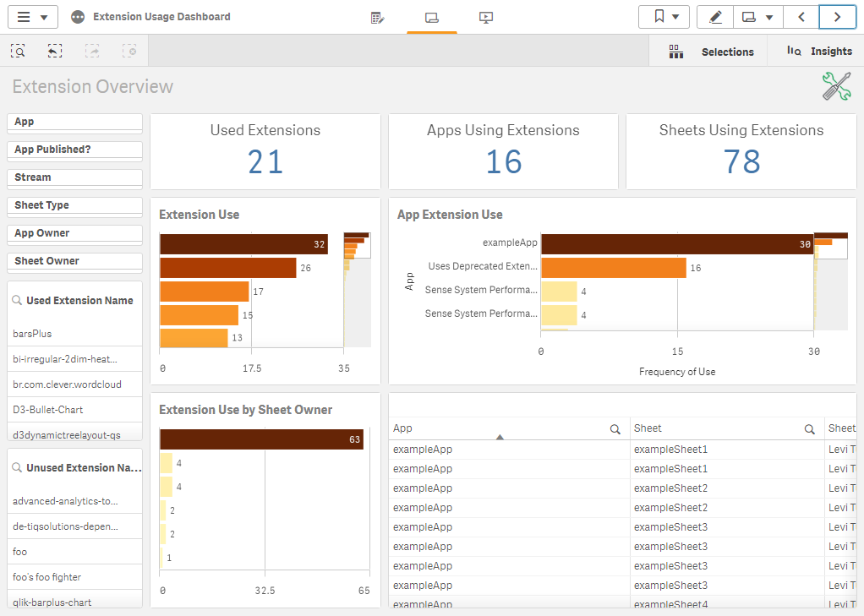Screen dimensions: 864x616
Task: Select the Sheet Owner bar valued 1
Action: click(x=161, y=558)
